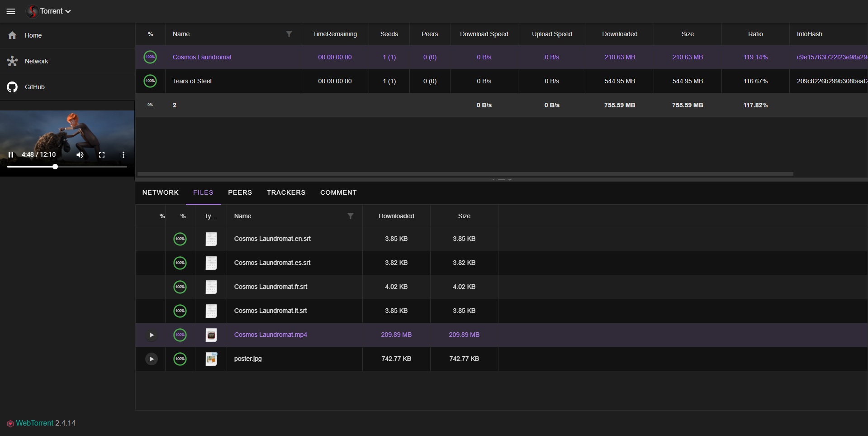Screen dimensions: 868x436
Task: Pause the video player
Action: point(11,155)
